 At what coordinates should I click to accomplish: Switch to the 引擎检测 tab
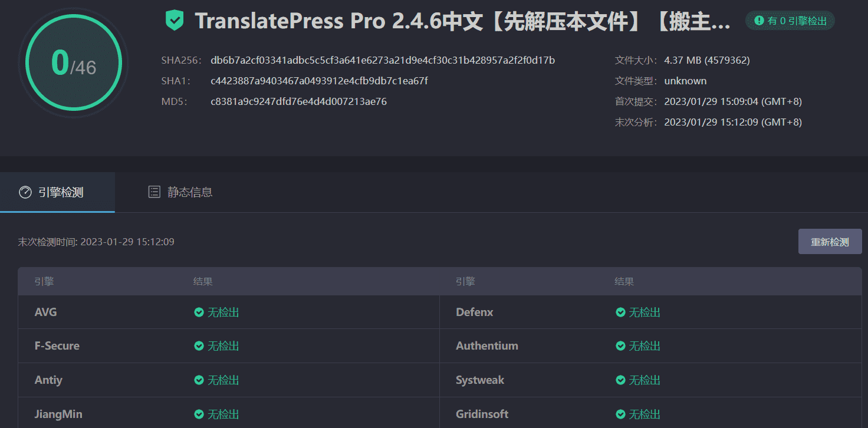click(x=57, y=192)
